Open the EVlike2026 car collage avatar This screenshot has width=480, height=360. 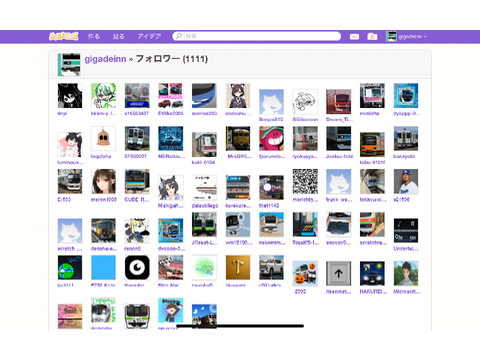[x=171, y=96]
